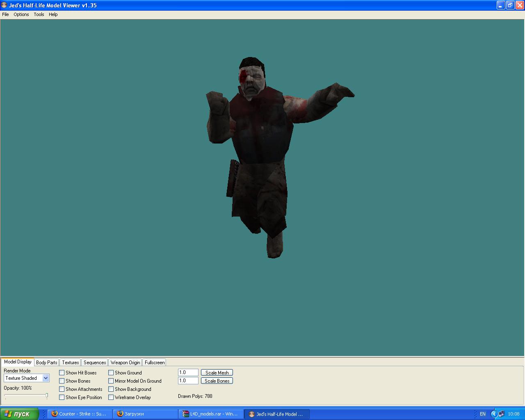Switch to L4D_models.rar WinRAR taskbar window
Image resolution: width=525 pixels, height=420 pixels.
(211, 414)
